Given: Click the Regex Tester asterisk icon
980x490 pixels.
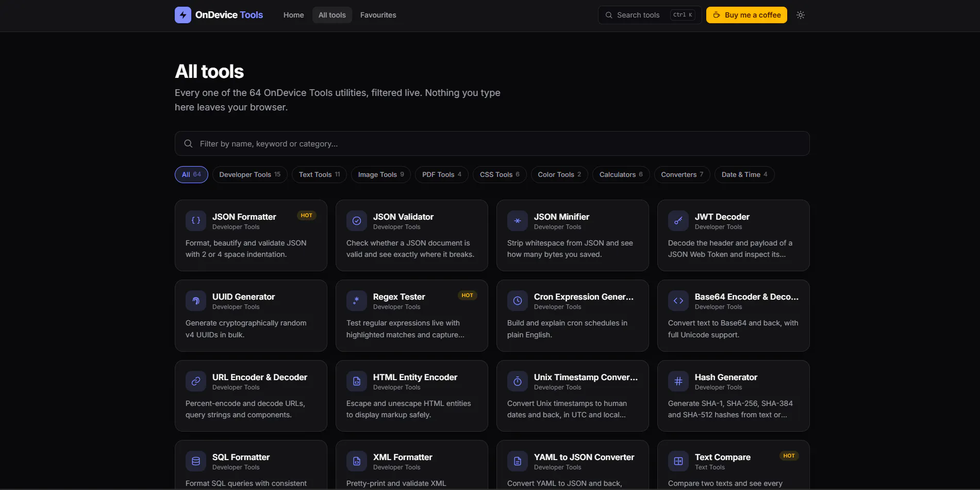Looking at the screenshot, I should (357, 301).
